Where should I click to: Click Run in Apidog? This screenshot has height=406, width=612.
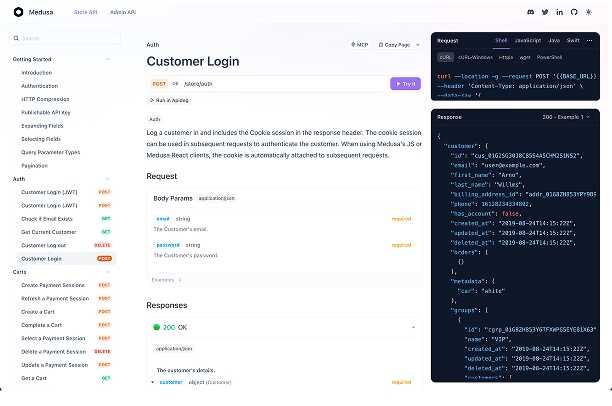pos(172,100)
